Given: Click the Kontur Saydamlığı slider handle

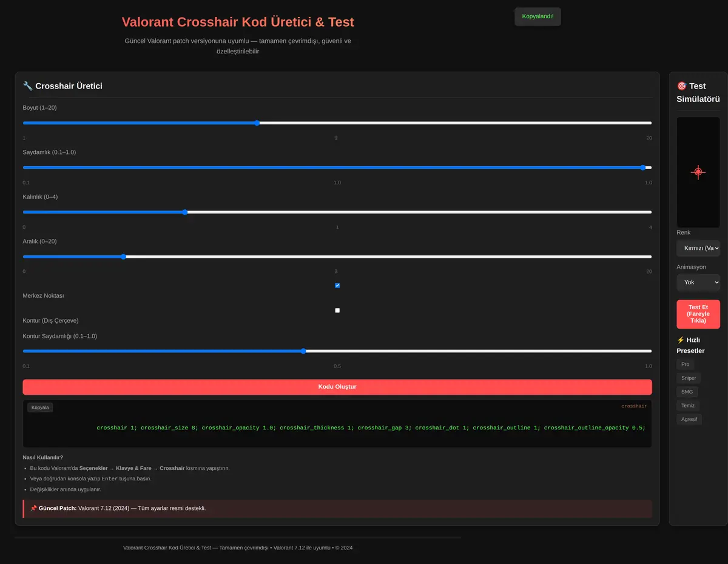Looking at the screenshot, I should [303, 351].
